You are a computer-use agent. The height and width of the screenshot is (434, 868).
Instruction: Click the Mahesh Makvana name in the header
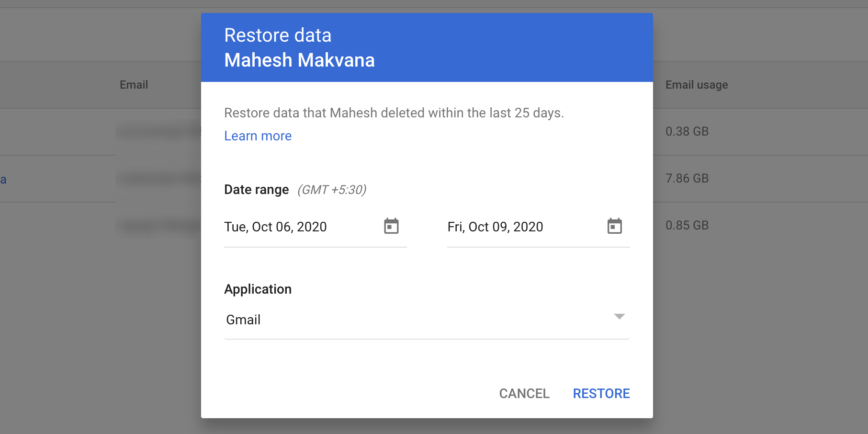(x=300, y=59)
